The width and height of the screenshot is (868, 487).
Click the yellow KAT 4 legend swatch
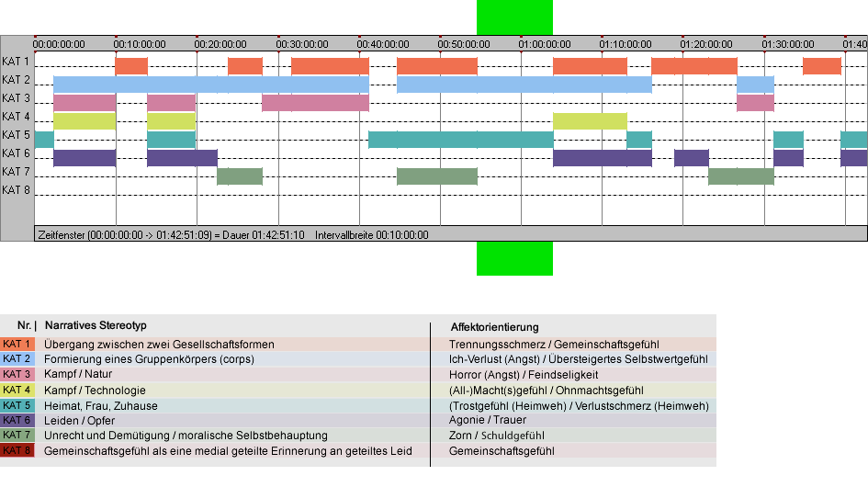tap(17, 390)
